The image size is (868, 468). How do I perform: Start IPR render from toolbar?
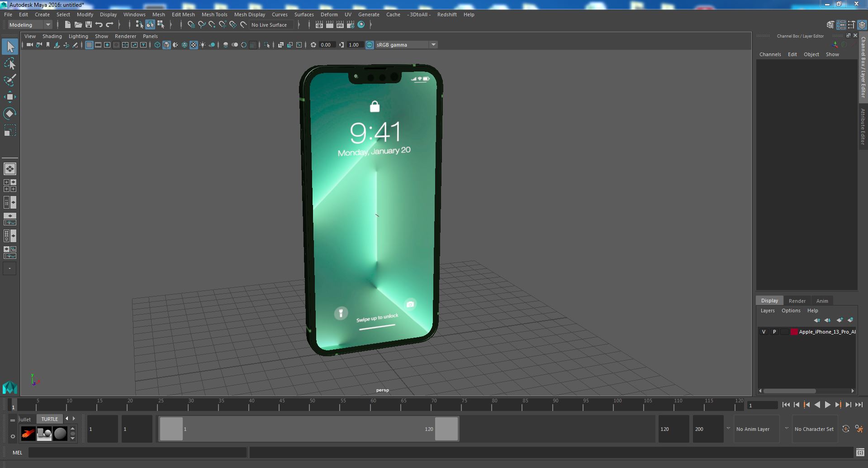340,25
